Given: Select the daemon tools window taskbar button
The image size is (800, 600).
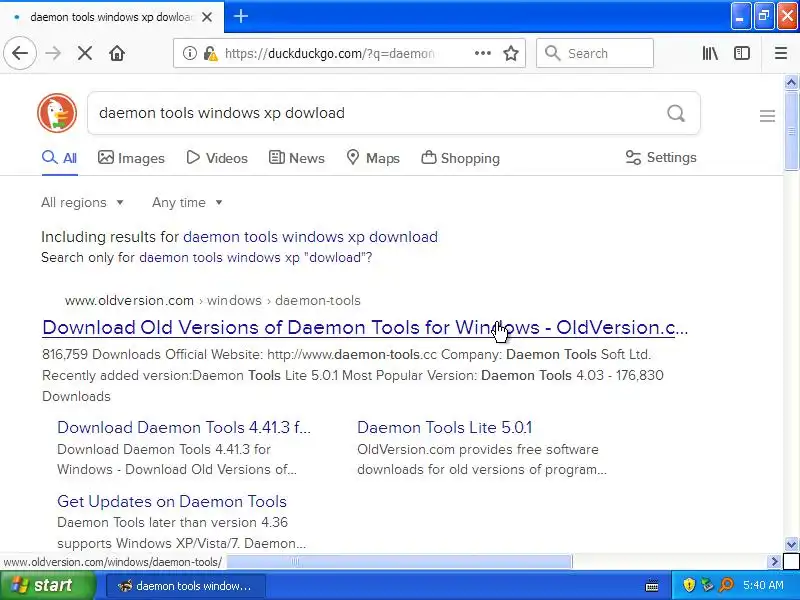Looking at the screenshot, I should coord(186,586).
